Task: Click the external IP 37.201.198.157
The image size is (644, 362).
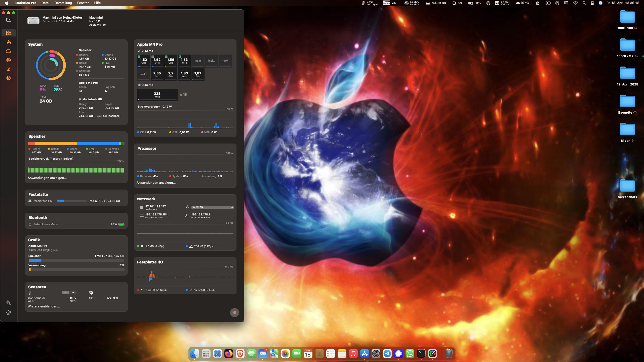Action: [x=155, y=206]
